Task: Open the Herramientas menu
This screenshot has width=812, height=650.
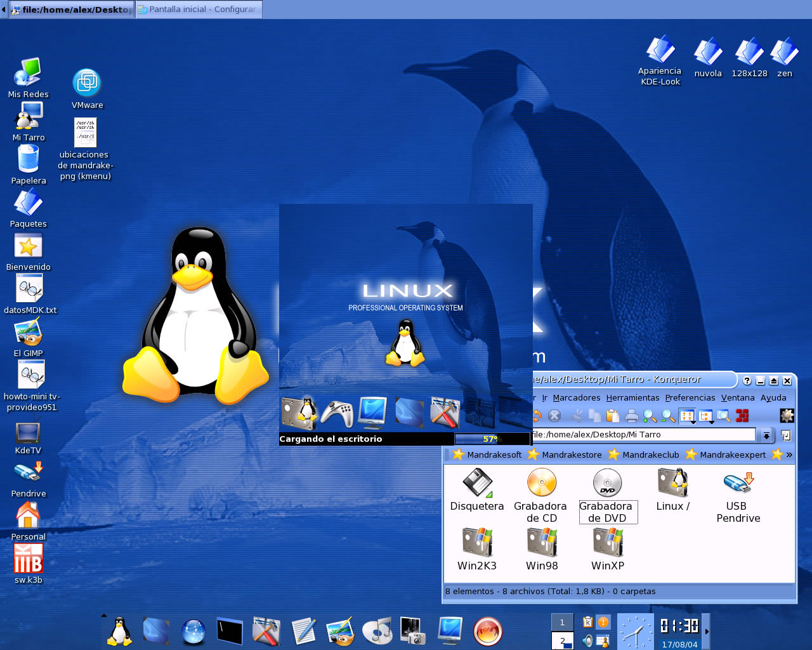Action: (x=632, y=398)
